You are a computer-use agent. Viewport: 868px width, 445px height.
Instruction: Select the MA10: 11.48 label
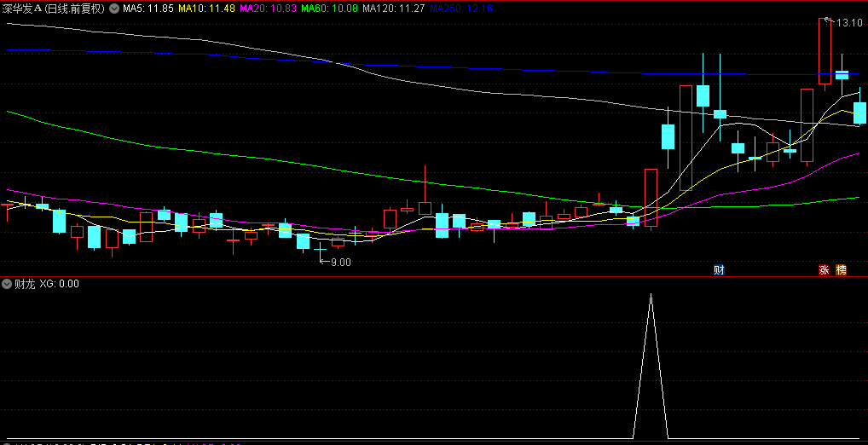point(207,9)
